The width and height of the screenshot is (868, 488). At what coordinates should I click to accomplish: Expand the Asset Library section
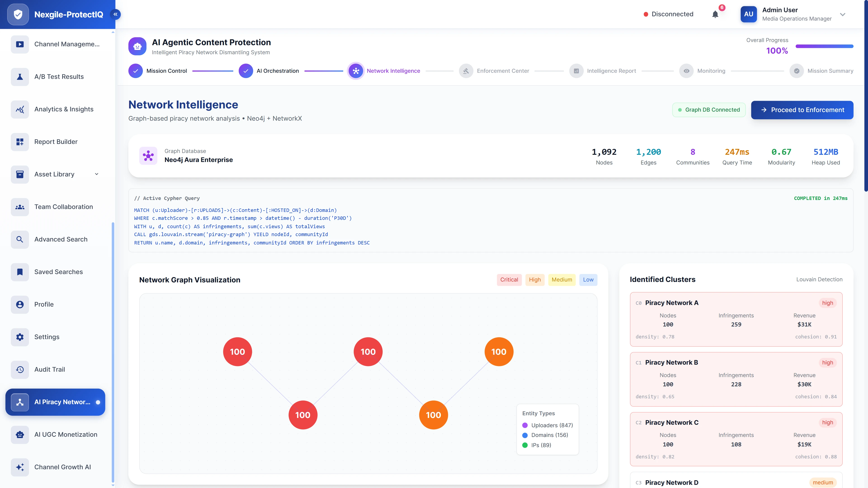click(x=96, y=174)
